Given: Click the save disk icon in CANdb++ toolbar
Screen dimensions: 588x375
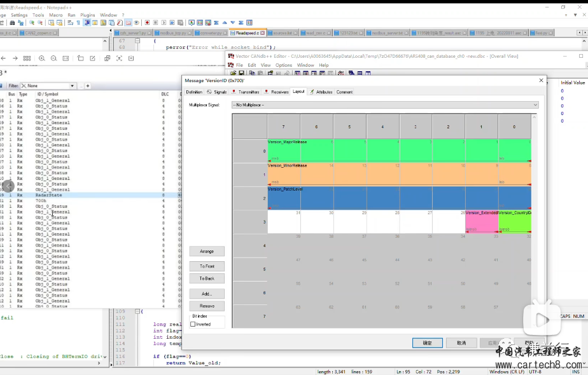Looking at the screenshot, I should [242, 73].
